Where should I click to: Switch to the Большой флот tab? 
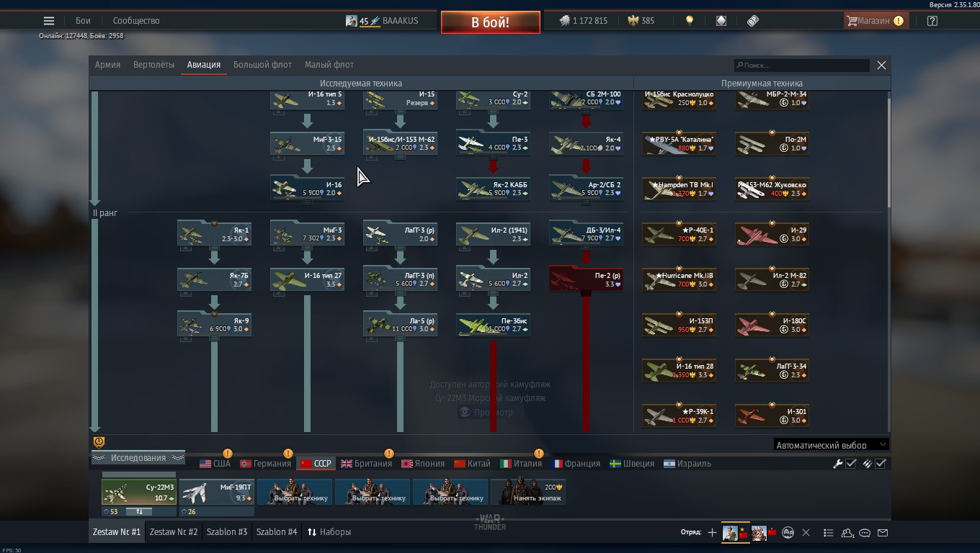tap(262, 65)
